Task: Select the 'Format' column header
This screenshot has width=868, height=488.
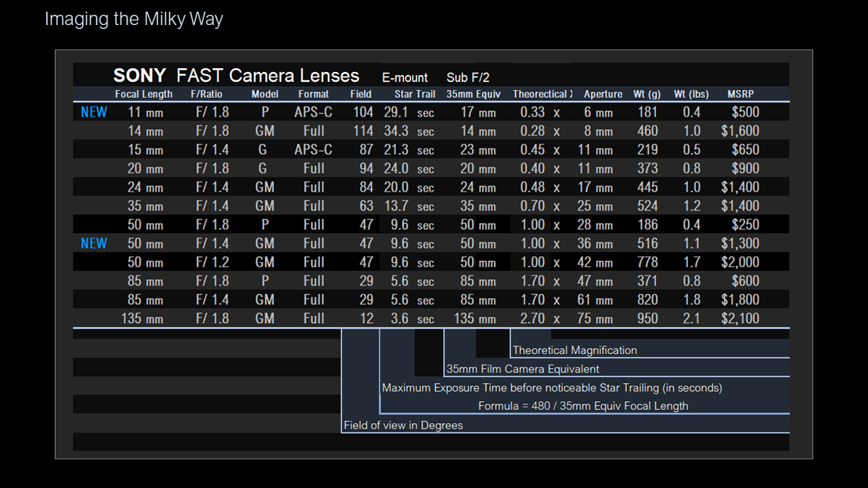Action: (313, 94)
